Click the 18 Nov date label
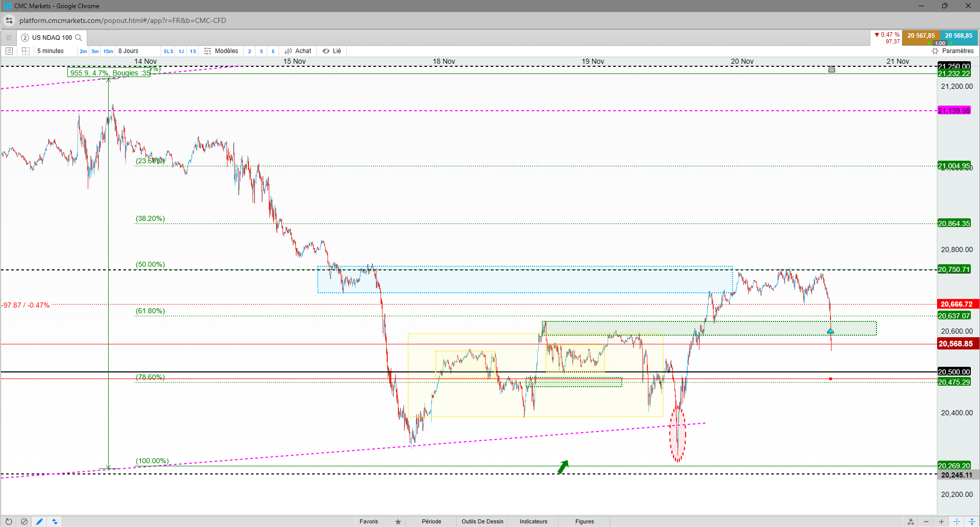 point(444,61)
